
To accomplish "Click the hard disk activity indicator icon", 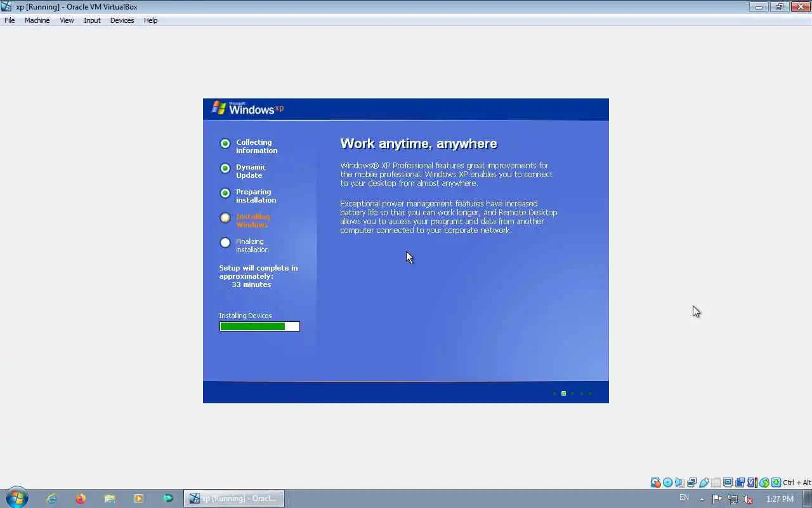I will point(656,483).
